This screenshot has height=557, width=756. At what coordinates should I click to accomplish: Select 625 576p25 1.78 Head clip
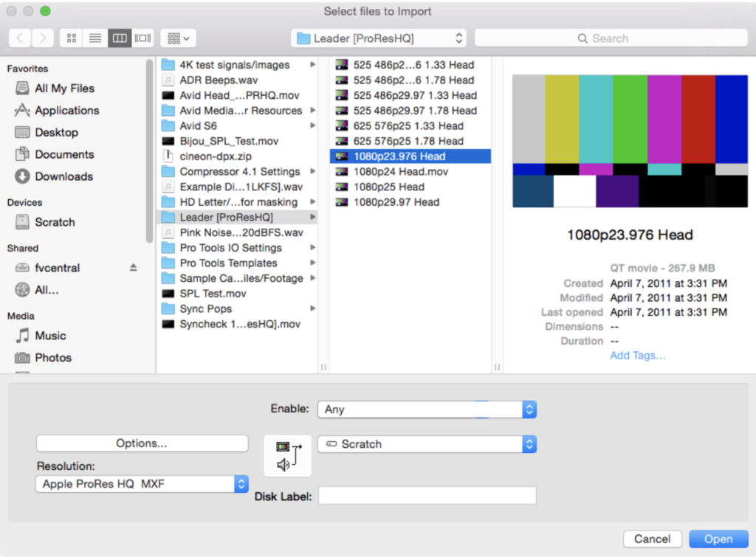410,141
